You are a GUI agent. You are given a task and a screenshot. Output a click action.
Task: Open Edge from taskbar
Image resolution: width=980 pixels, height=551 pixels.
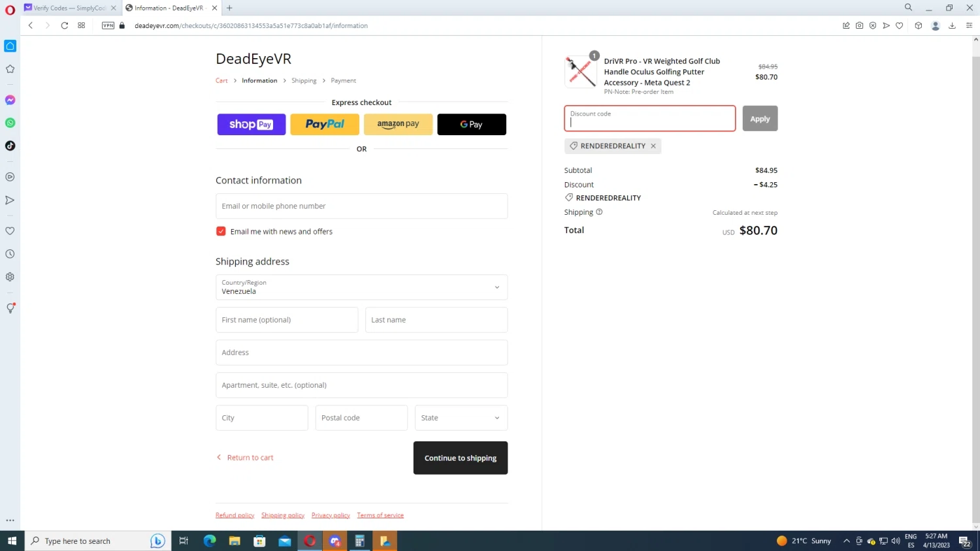click(210, 541)
